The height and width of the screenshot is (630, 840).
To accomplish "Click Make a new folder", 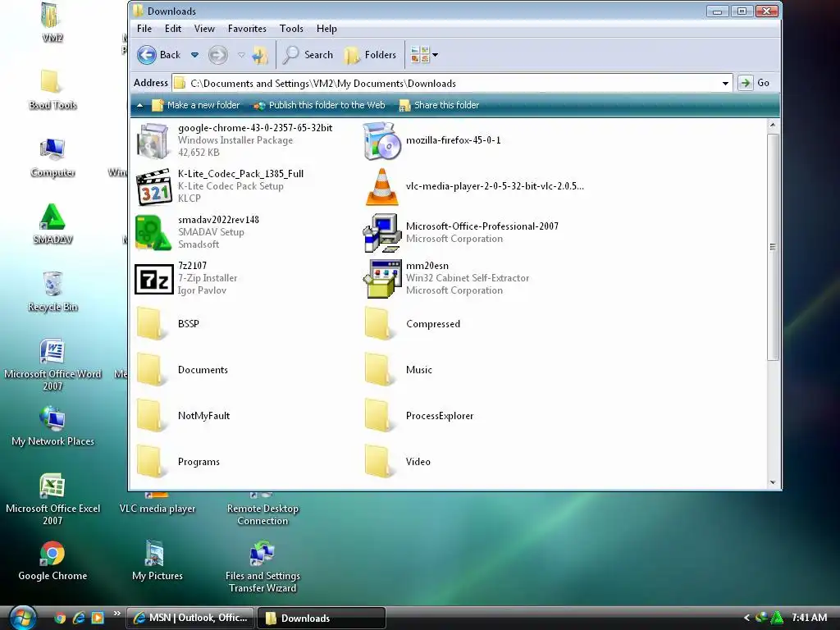I will click(x=196, y=106).
